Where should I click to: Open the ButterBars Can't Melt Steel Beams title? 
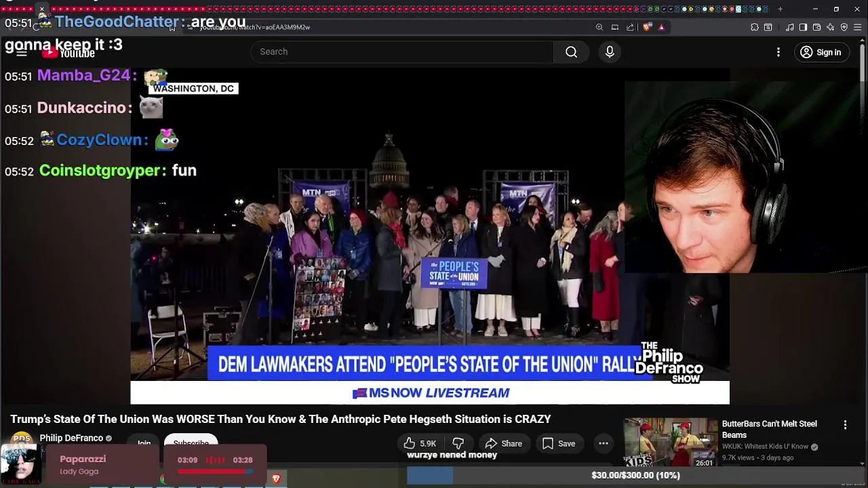coord(769,429)
